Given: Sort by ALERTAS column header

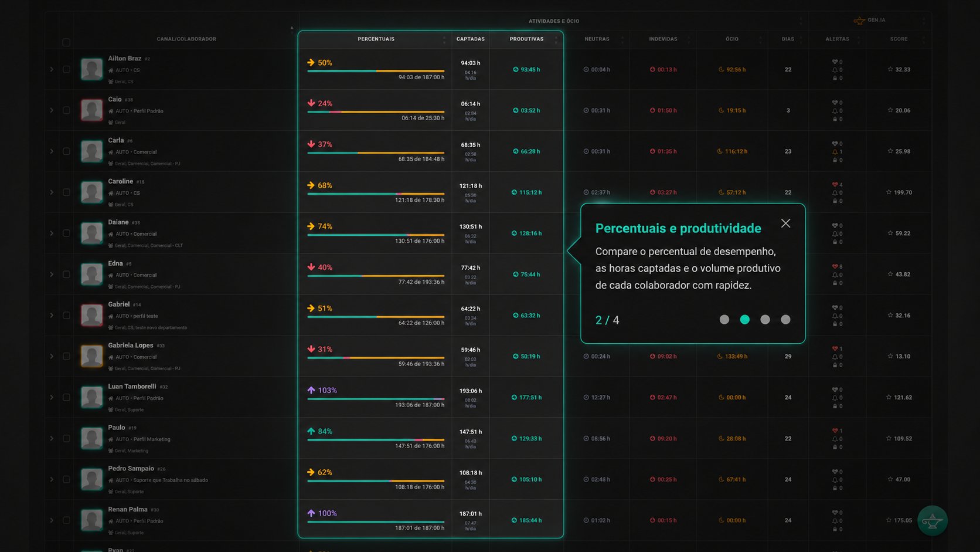Looking at the screenshot, I should [x=837, y=39].
